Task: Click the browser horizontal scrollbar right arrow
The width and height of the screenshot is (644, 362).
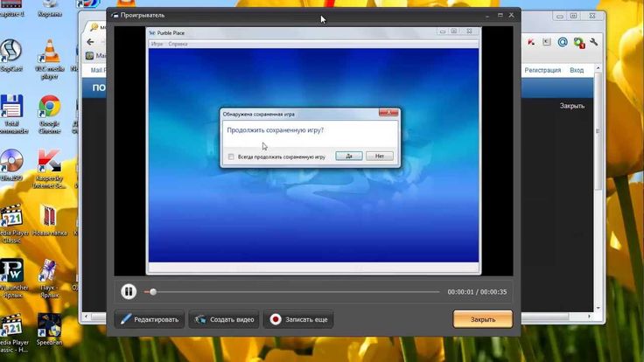Action: (590, 317)
